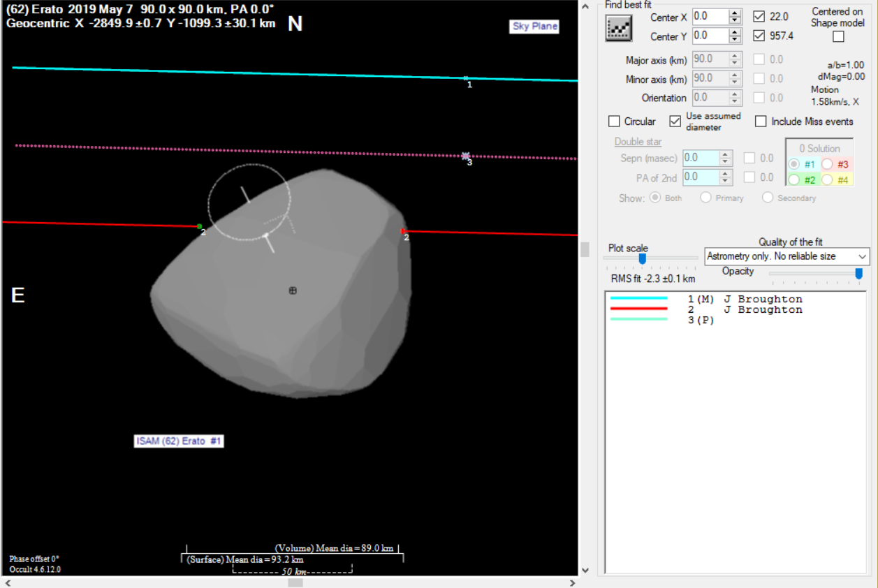Click the chord 3 star marker on dotted line
Screen dimensions: 878x588
point(466,156)
